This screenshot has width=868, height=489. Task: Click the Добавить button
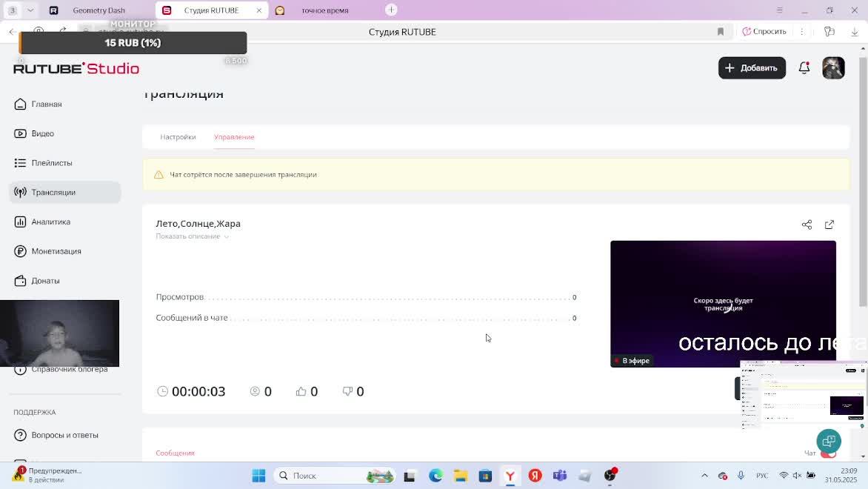click(752, 68)
